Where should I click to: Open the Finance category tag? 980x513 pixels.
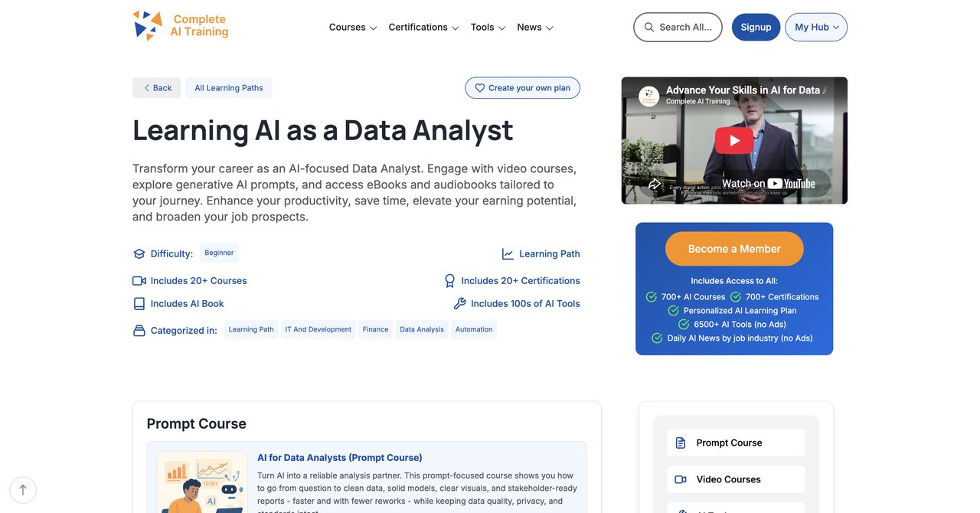coord(376,329)
